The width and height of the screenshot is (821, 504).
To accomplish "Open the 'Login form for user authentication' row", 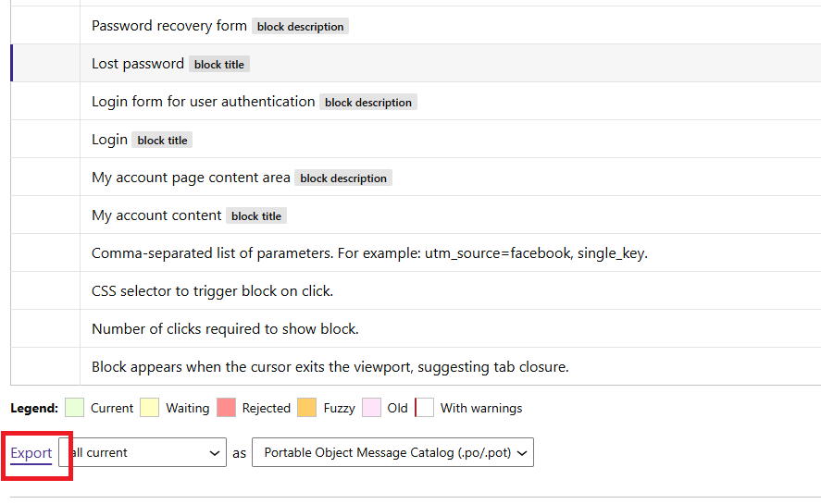I will point(416,102).
